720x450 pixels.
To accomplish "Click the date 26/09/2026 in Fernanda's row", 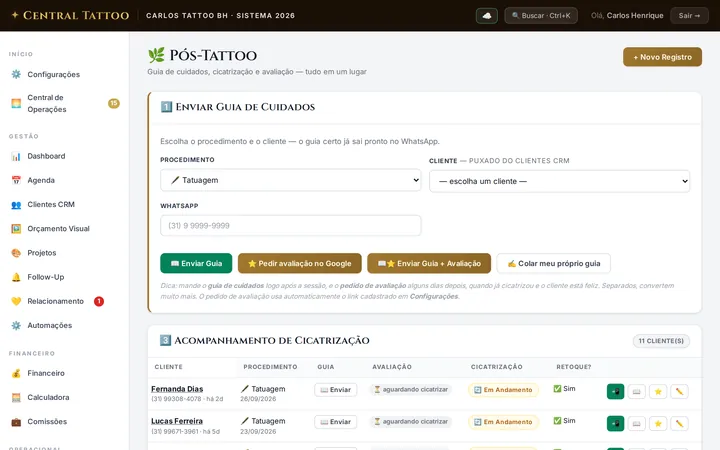I will coord(258,399).
